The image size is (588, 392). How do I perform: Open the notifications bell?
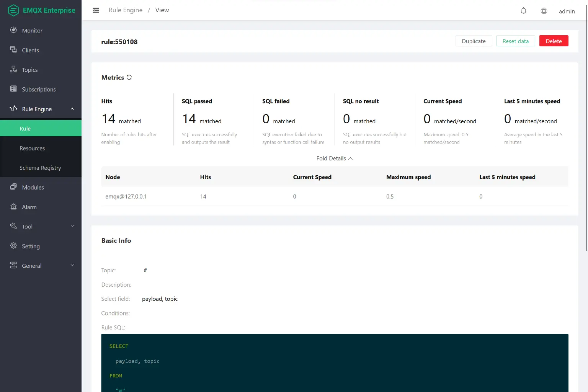pos(523,11)
